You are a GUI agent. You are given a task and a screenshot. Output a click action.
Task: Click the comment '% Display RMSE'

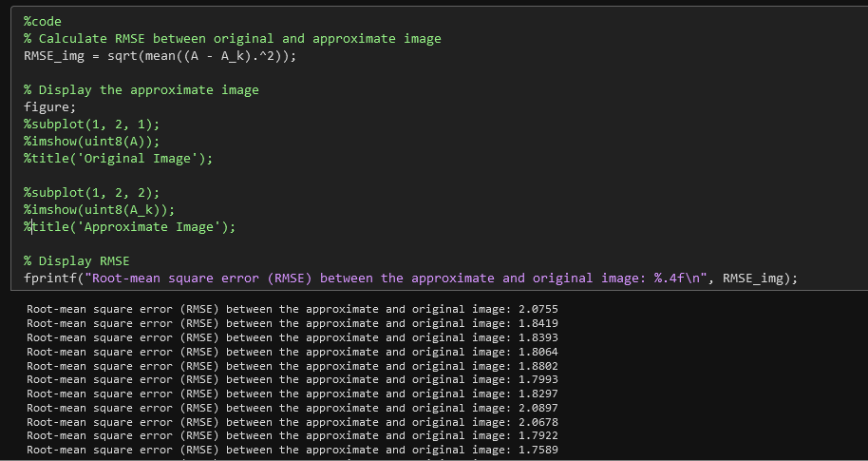pos(76,261)
